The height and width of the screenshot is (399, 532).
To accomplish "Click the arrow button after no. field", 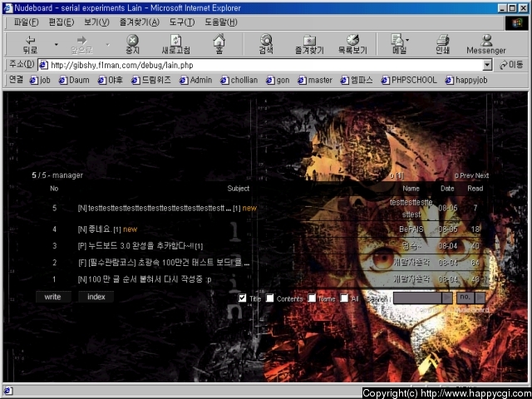I will point(480,298).
